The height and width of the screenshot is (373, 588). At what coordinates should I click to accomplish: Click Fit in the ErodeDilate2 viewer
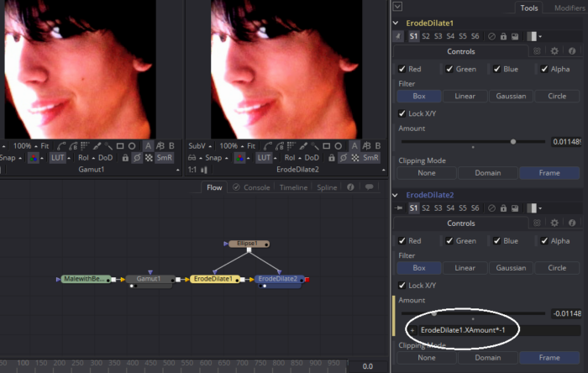coord(251,146)
